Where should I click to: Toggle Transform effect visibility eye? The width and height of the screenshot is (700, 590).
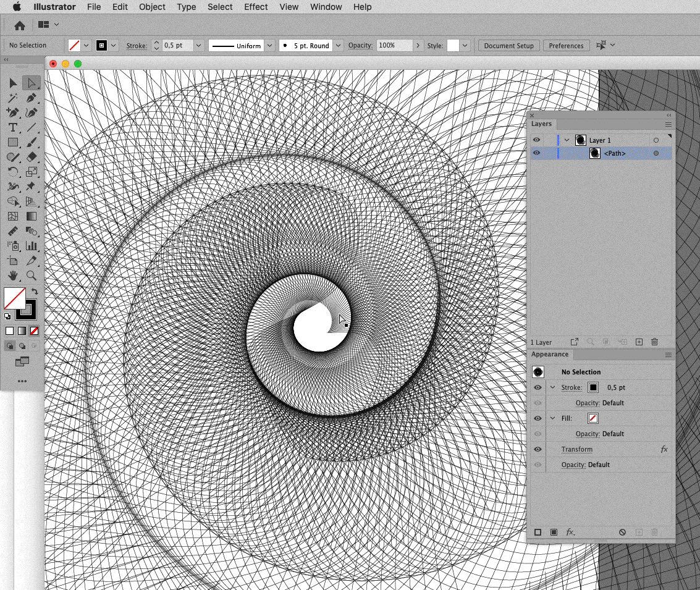538,449
